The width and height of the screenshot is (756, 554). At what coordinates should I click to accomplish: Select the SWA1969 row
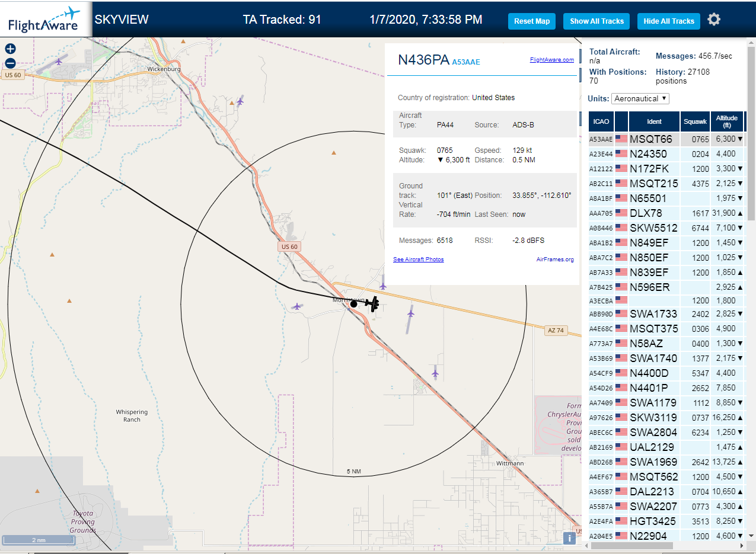coord(666,462)
